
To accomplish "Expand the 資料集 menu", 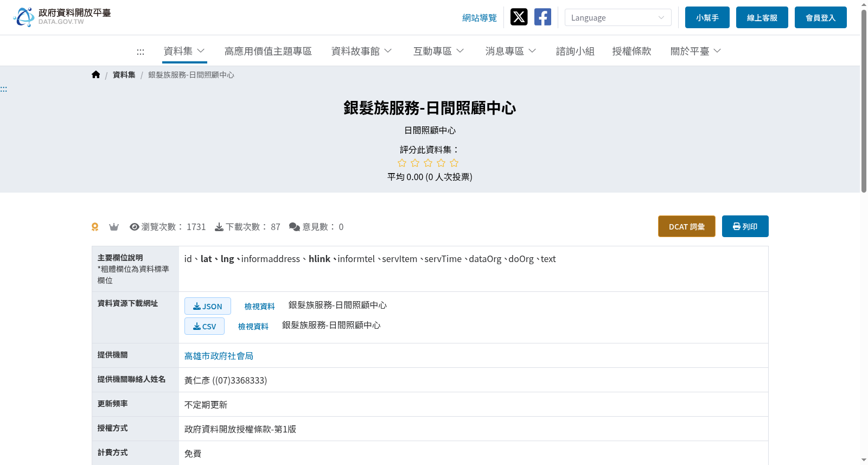I will point(184,51).
